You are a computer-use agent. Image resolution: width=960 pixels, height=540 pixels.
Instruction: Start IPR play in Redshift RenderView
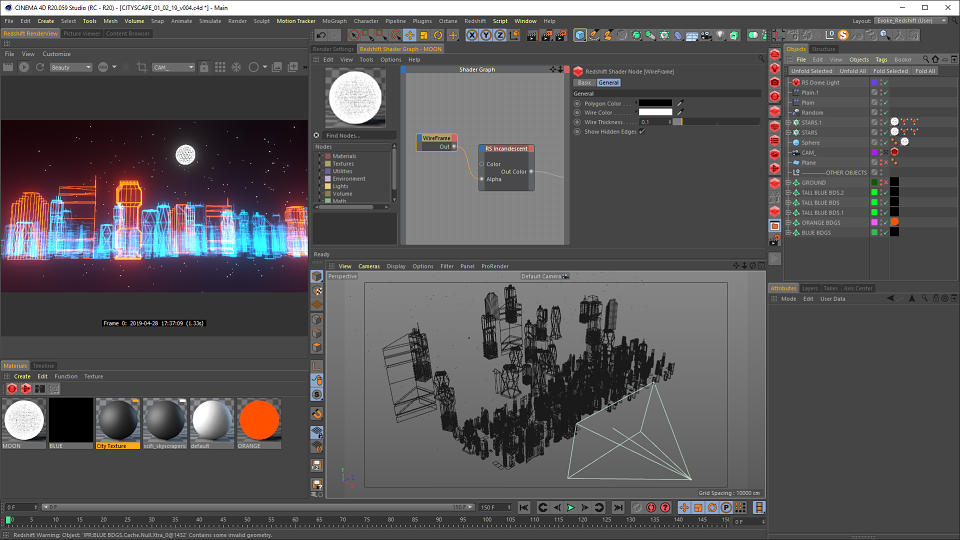(24, 67)
